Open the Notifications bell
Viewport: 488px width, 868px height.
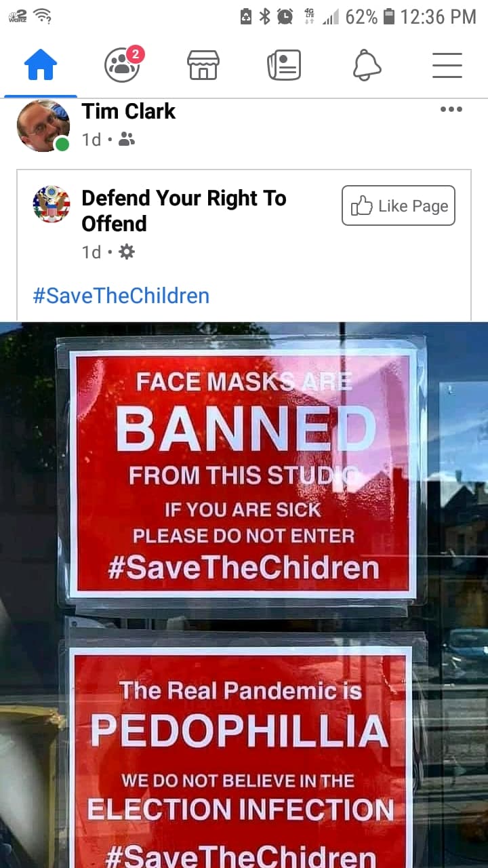367,66
